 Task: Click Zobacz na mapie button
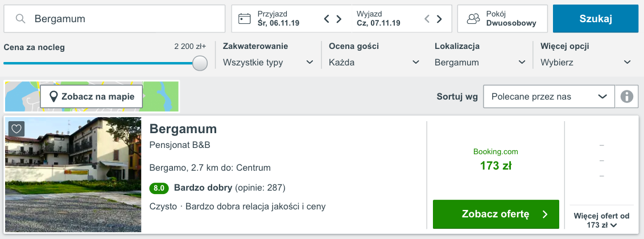[91, 96]
